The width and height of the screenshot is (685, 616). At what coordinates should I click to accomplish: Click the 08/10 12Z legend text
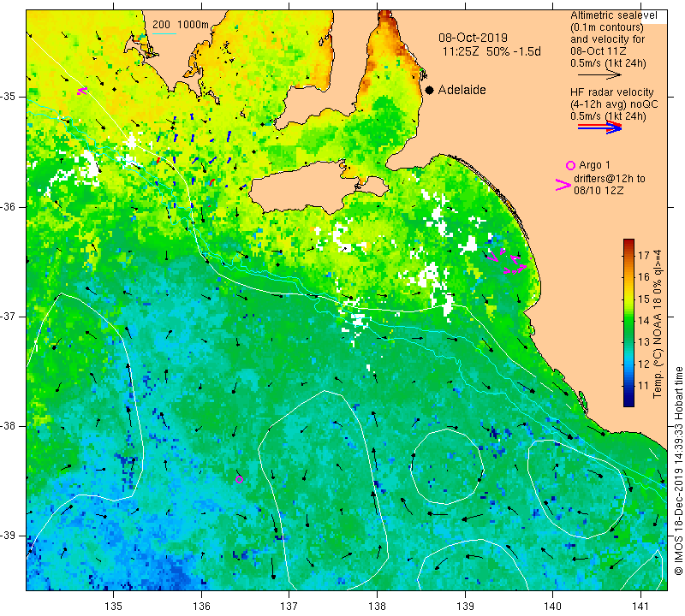click(599, 191)
